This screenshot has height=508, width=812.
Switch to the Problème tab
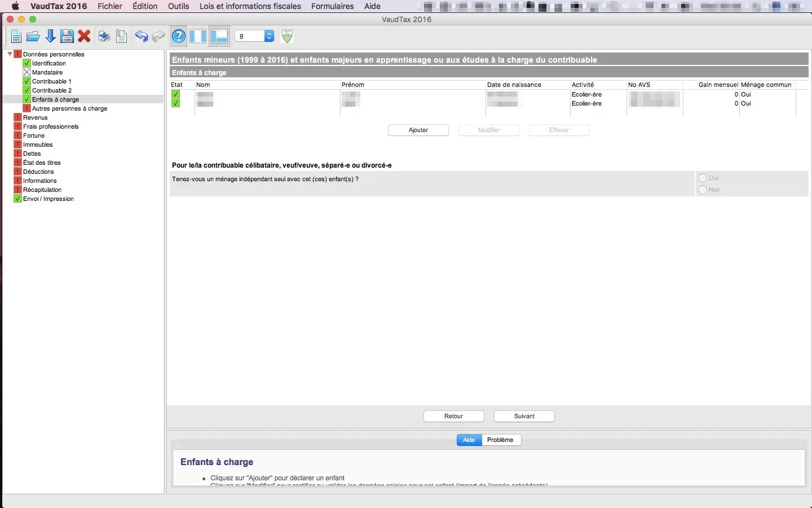pyautogui.click(x=501, y=440)
